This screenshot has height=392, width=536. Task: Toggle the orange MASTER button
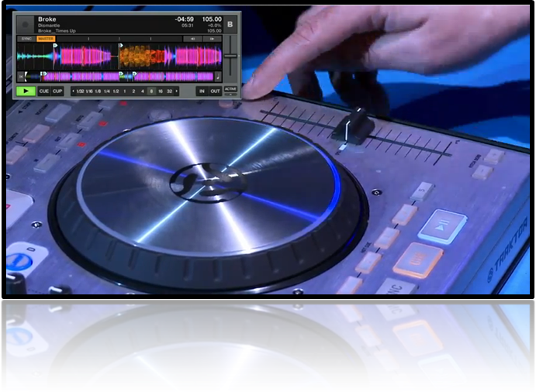[46, 38]
